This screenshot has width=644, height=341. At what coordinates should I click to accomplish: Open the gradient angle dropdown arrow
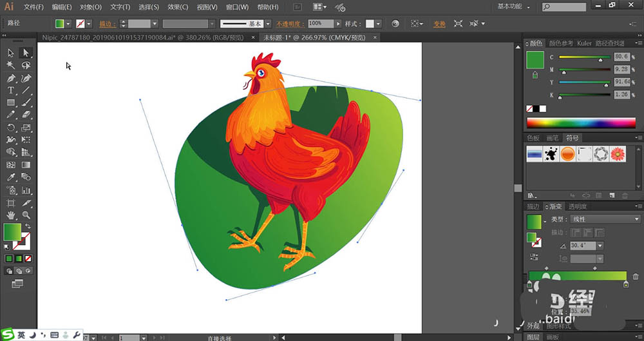tap(600, 246)
